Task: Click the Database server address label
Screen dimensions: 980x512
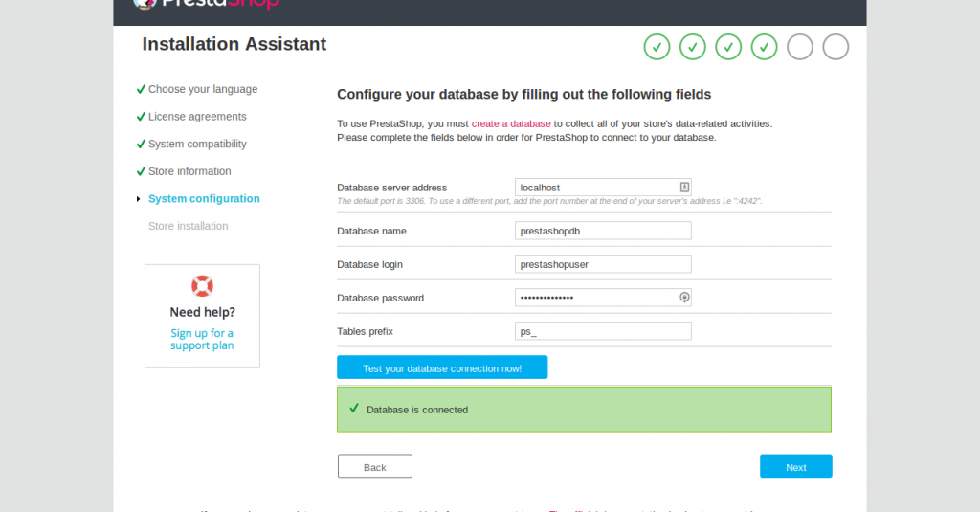Action: tap(391, 188)
